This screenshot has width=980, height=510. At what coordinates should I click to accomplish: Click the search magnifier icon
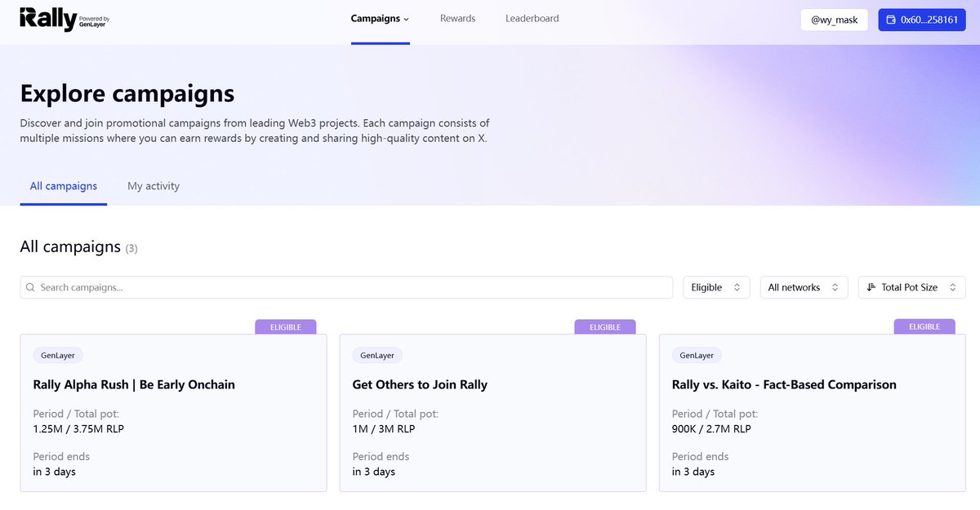coord(30,287)
